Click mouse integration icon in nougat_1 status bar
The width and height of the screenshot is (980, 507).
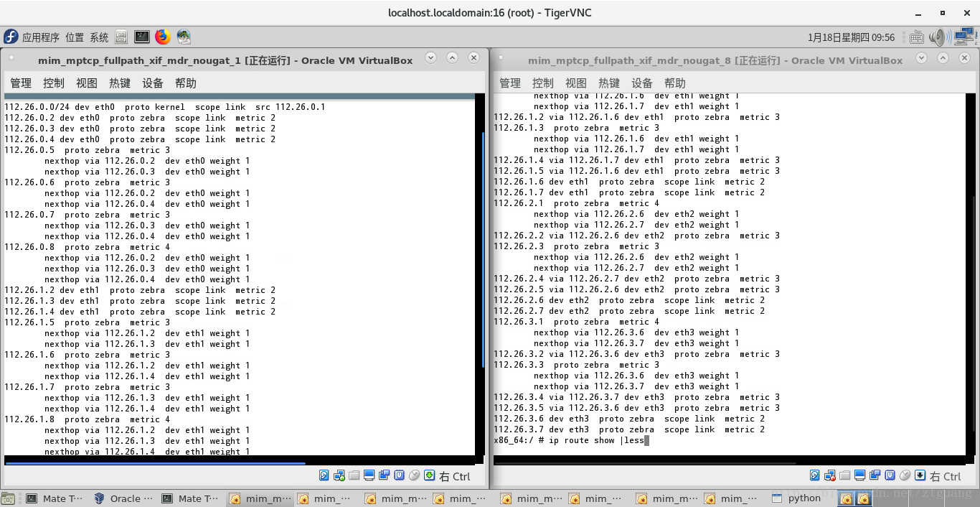[x=414, y=475]
